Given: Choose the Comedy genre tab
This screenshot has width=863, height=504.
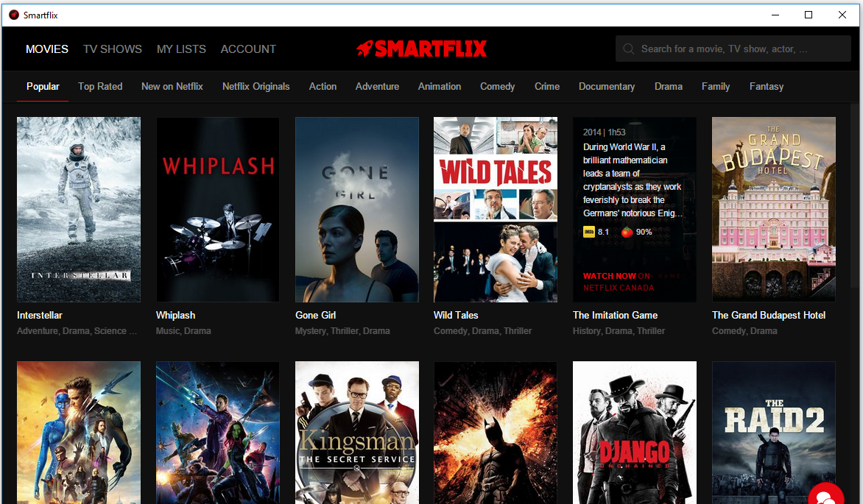Looking at the screenshot, I should (x=498, y=86).
